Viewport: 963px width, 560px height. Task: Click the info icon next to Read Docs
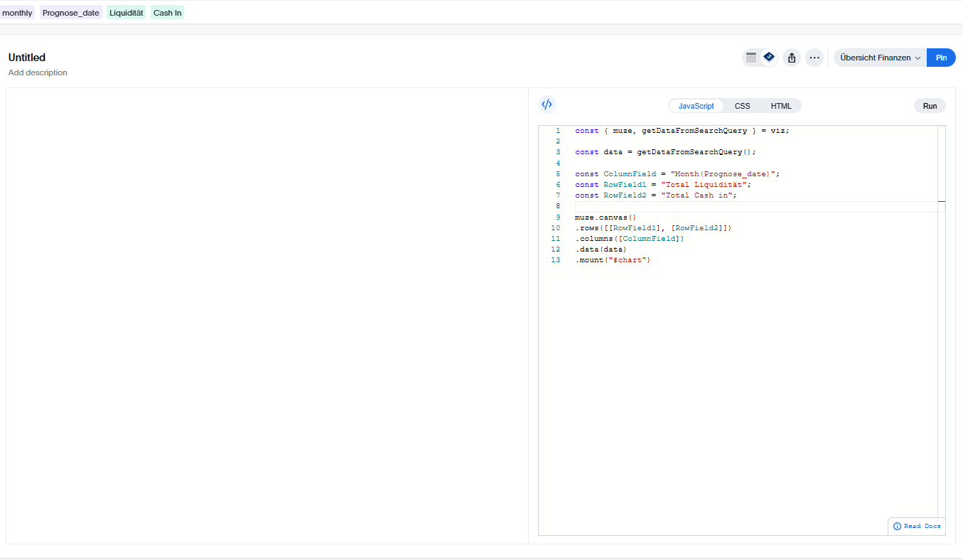(x=897, y=526)
